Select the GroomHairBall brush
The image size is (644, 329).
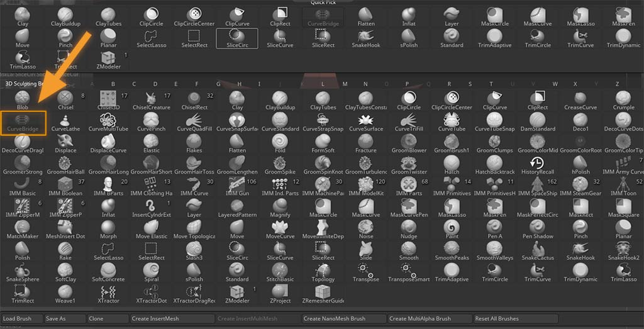tap(65, 165)
